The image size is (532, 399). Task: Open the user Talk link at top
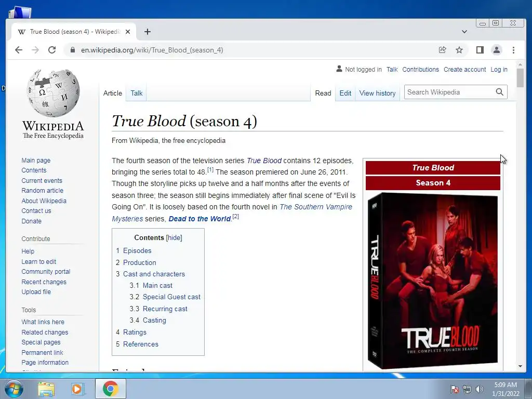(x=392, y=69)
